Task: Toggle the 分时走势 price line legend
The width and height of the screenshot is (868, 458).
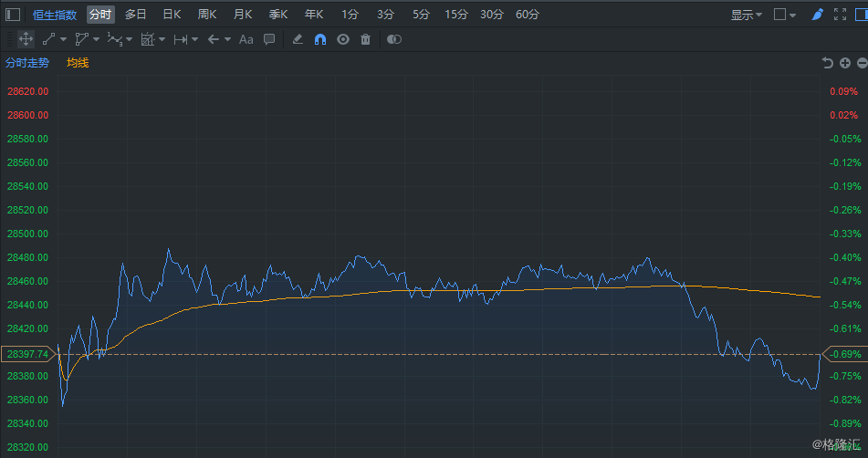Action: click(x=27, y=63)
